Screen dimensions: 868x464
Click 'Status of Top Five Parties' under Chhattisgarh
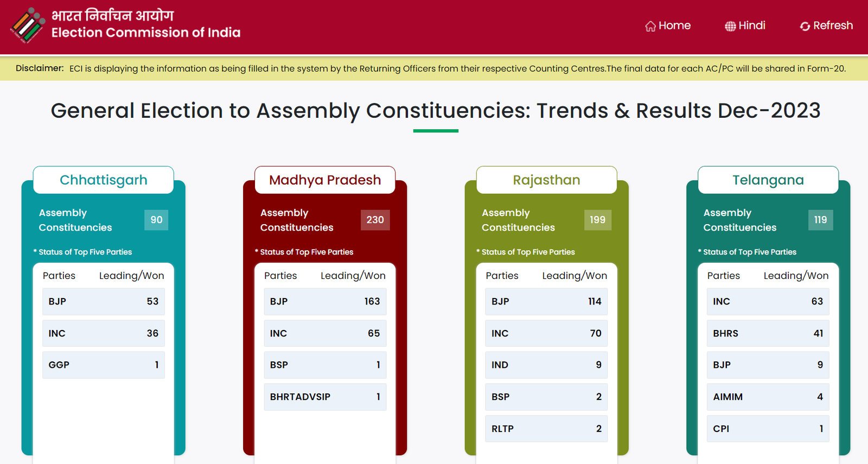click(83, 252)
